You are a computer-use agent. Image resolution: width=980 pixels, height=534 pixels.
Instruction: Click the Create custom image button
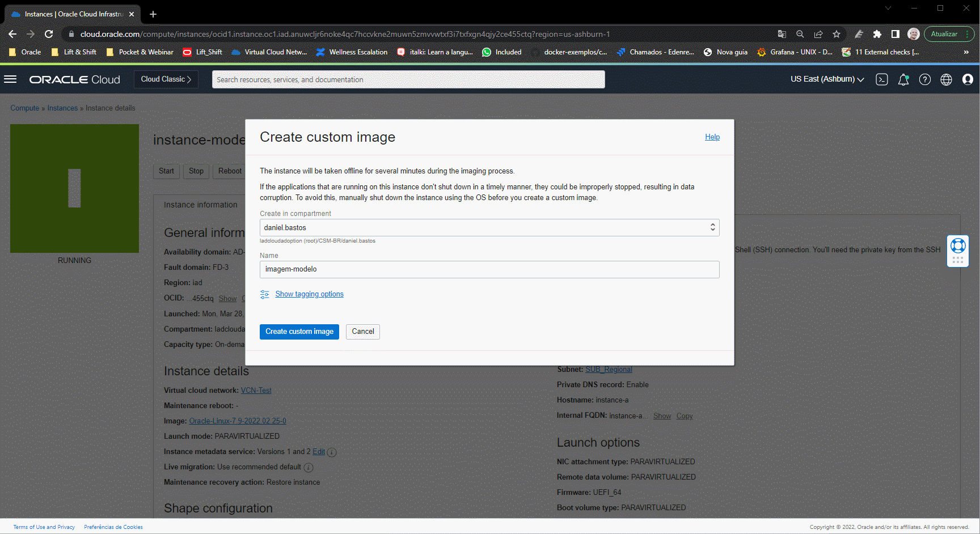point(299,332)
